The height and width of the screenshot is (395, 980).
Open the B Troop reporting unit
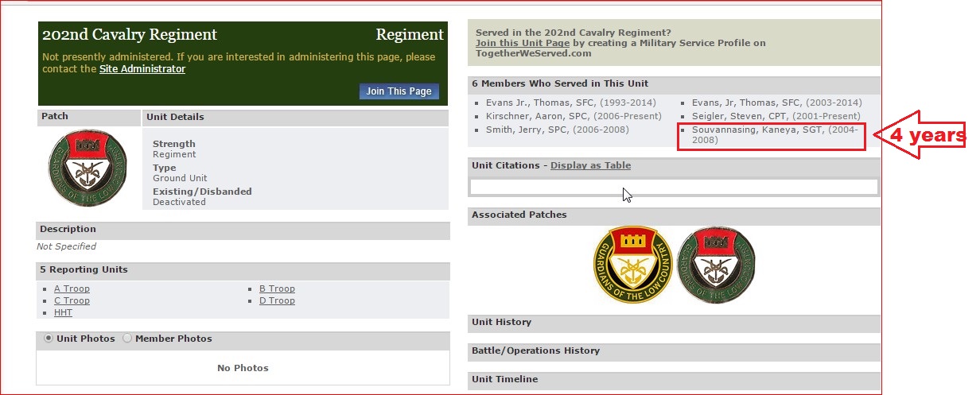[277, 289]
